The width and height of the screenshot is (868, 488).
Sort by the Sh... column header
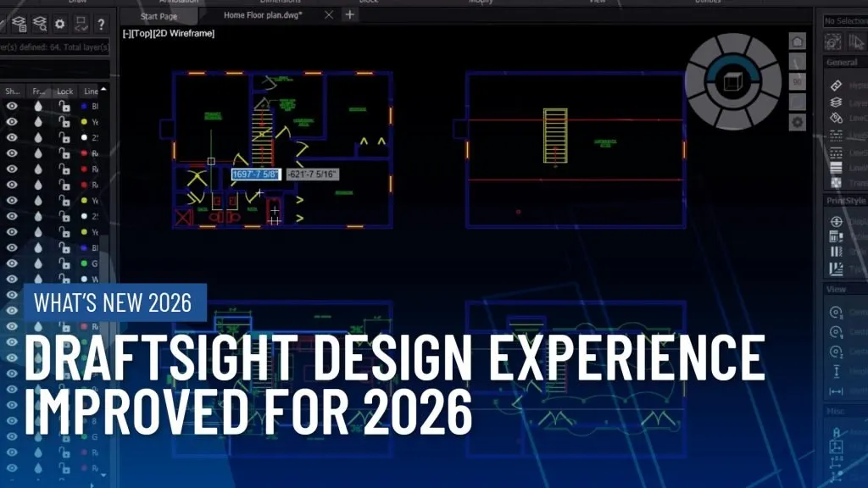[12, 91]
